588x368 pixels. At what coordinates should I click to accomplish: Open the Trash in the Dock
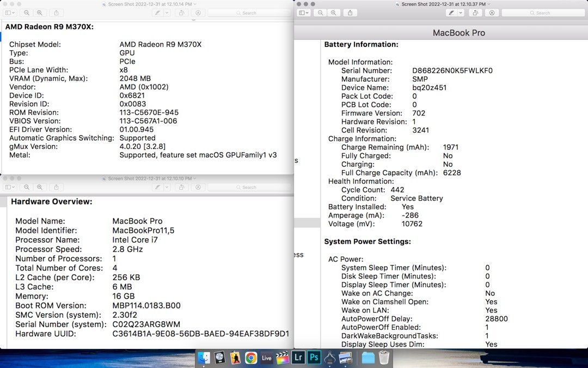point(384,358)
